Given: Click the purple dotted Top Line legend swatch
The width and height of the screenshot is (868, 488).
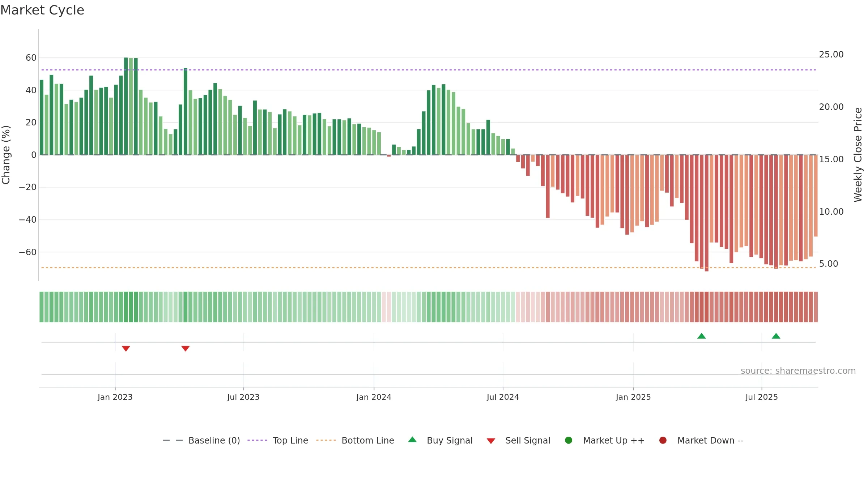Looking at the screenshot, I should pyautogui.click(x=257, y=440).
